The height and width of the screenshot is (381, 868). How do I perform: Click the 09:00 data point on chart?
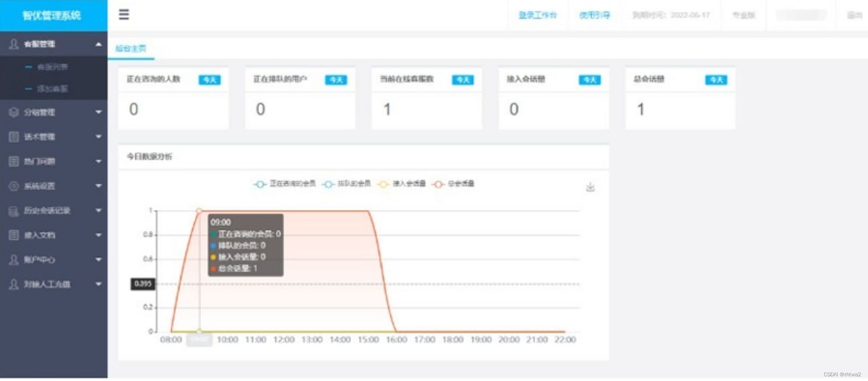[199, 211]
